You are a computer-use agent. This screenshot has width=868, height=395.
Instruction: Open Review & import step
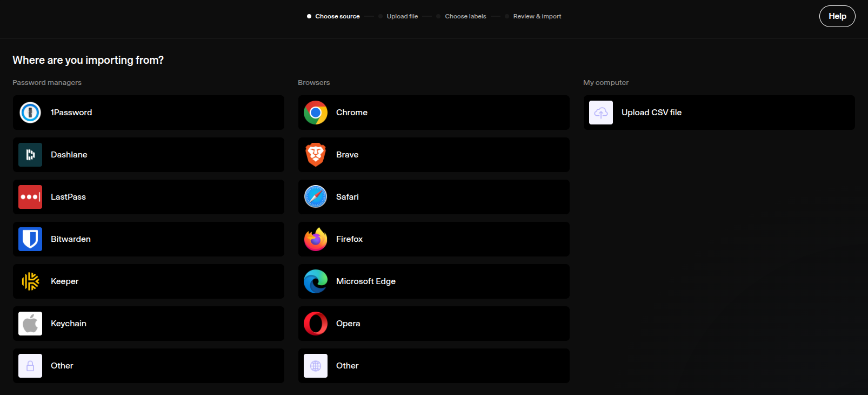click(533, 16)
